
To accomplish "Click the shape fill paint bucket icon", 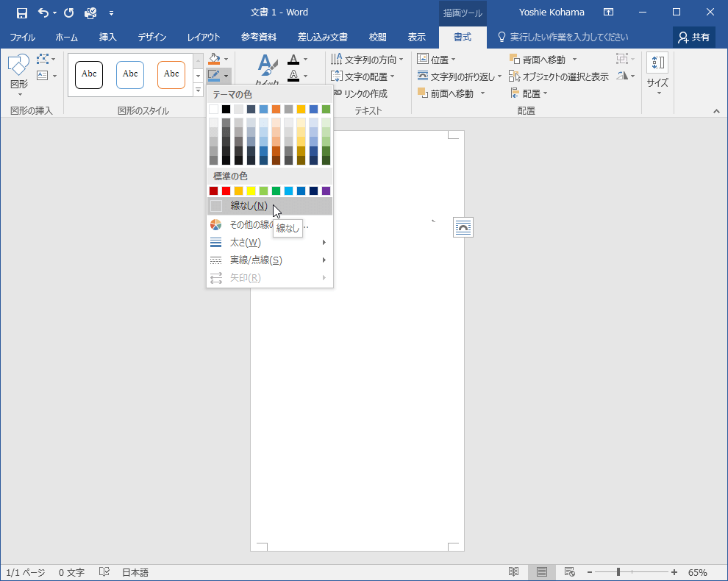I will 214,59.
